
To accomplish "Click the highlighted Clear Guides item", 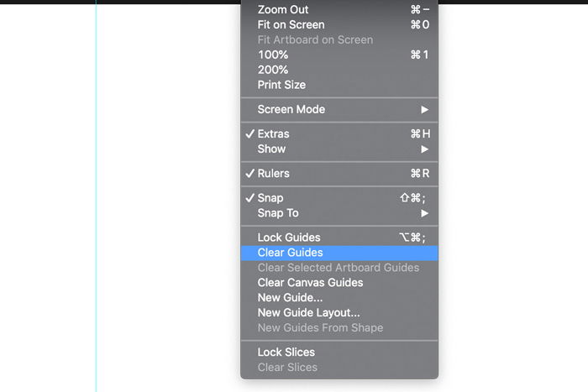I will coord(339,253).
